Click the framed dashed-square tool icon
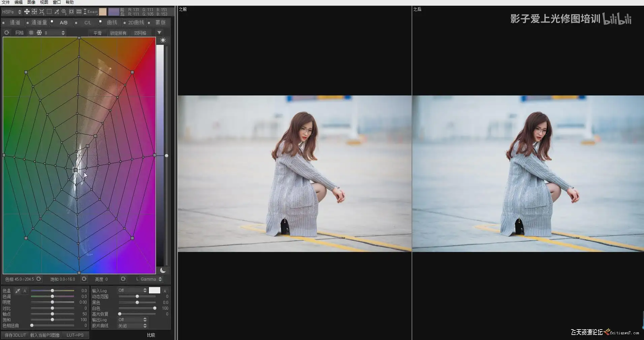644x340 pixels. click(x=71, y=12)
